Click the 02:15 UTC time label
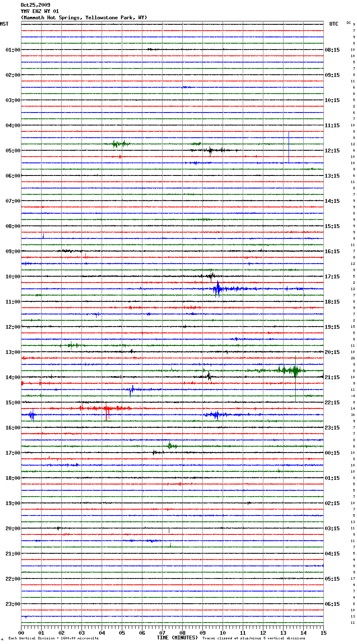The height and width of the screenshot is (644, 357). tap(332, 503)
